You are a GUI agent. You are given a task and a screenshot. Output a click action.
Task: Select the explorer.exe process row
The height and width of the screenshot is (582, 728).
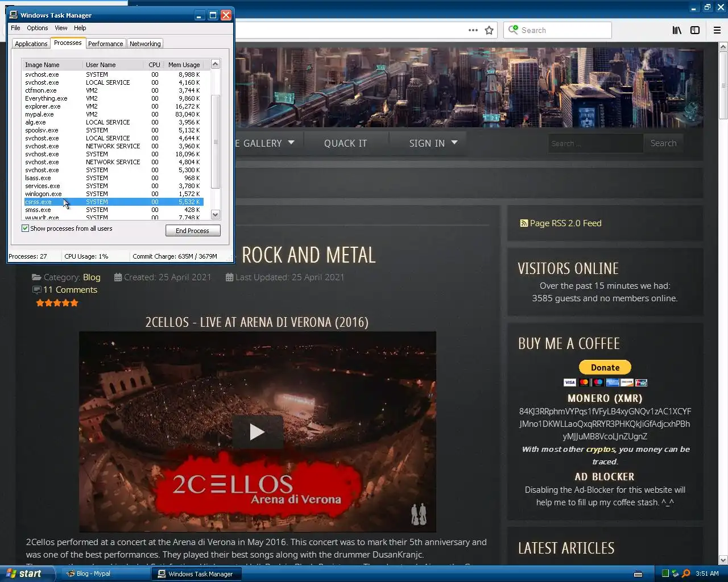point(113,106)
